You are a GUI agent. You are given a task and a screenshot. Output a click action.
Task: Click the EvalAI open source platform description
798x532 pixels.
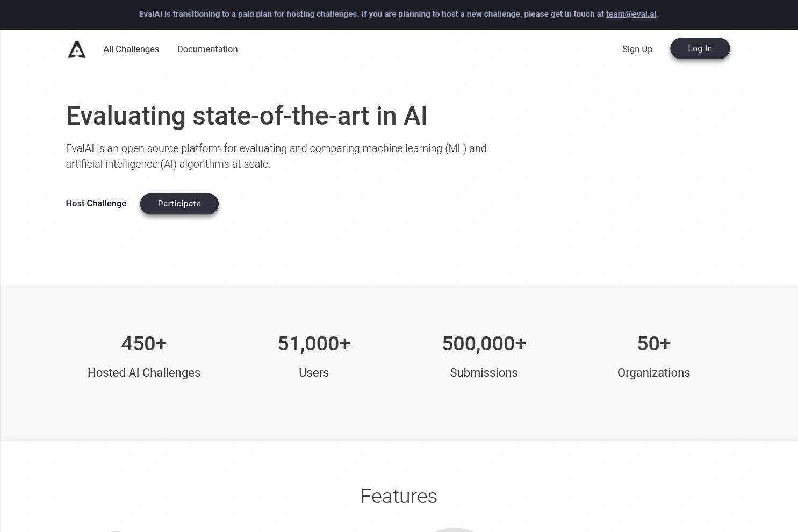(x=276, y=156)
